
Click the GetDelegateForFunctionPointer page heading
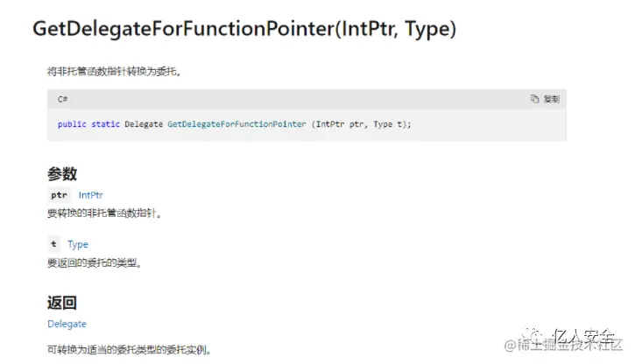pos(244,29)
